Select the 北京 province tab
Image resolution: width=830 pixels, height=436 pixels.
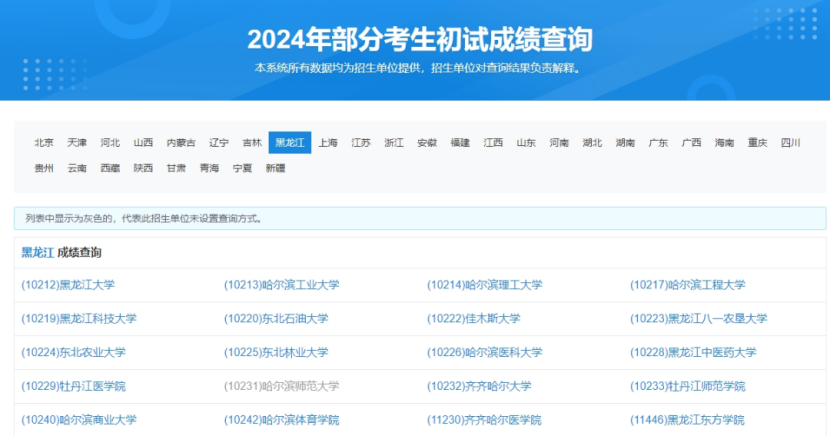pos(44,142)
